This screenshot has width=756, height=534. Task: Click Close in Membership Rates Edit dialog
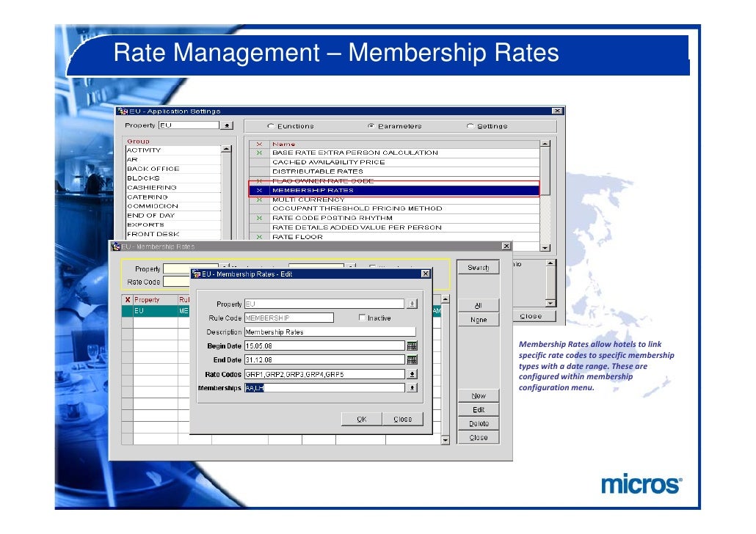click(x=403, y=419)
